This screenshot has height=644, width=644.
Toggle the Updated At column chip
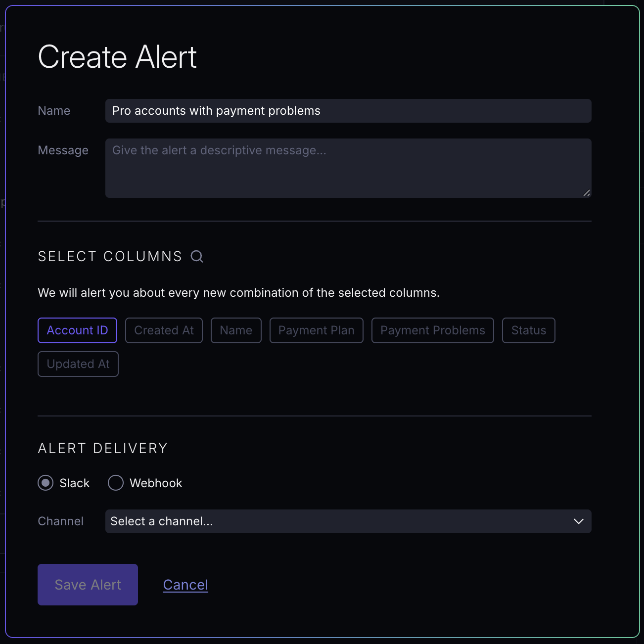click(78, 364)
